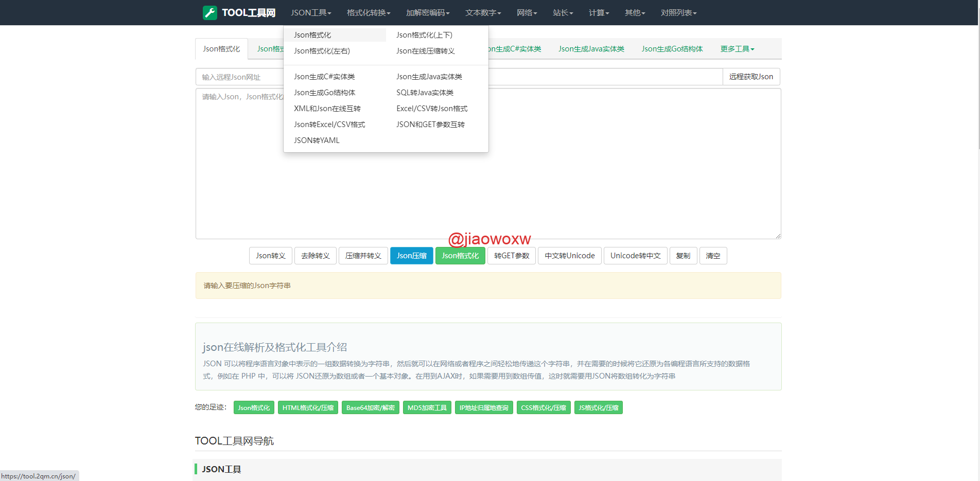Click the 压缩并转义 button
The width and height of the screenshot is (980, 481).
(x=363, y=256)
